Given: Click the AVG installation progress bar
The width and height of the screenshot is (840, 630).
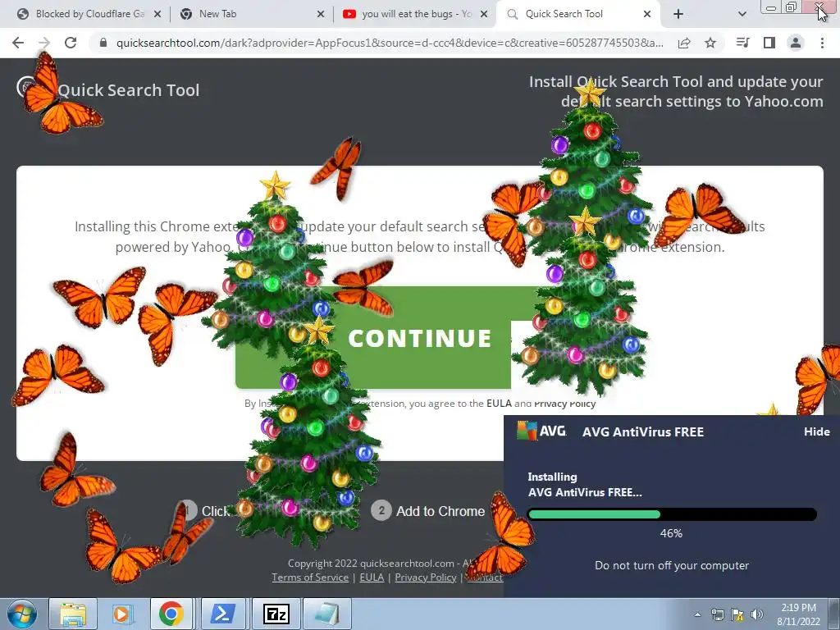Looking at the screenshot, I should point(673,515).
